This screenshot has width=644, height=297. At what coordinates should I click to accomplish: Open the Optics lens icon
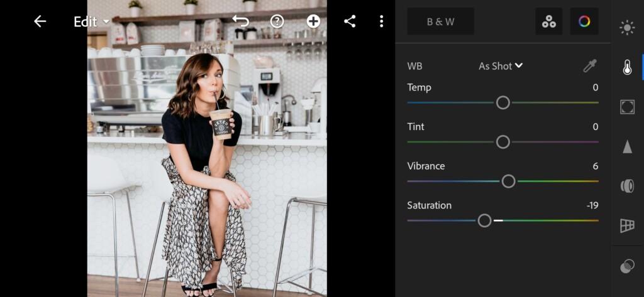[627, 186]
